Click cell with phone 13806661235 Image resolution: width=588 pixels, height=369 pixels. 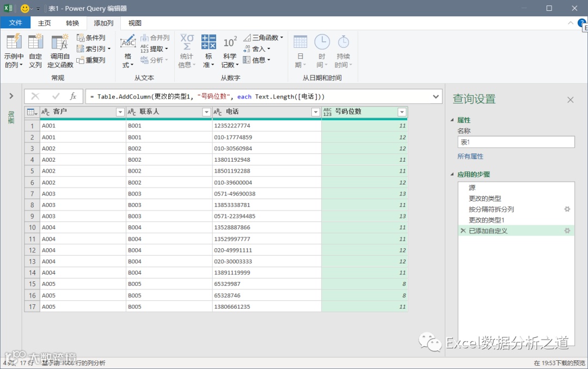[x=267, y=307]
